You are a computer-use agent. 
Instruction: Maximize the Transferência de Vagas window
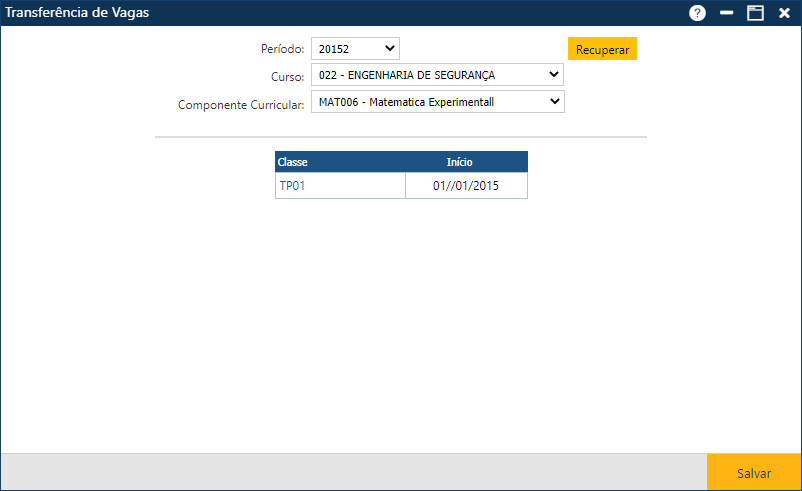(x=755, y=13)
